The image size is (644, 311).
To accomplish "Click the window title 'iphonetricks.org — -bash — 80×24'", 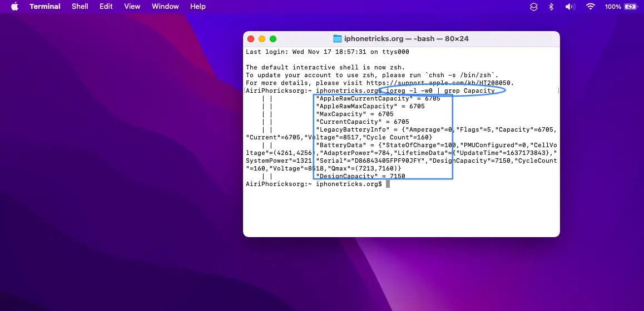I will (406, 39).
